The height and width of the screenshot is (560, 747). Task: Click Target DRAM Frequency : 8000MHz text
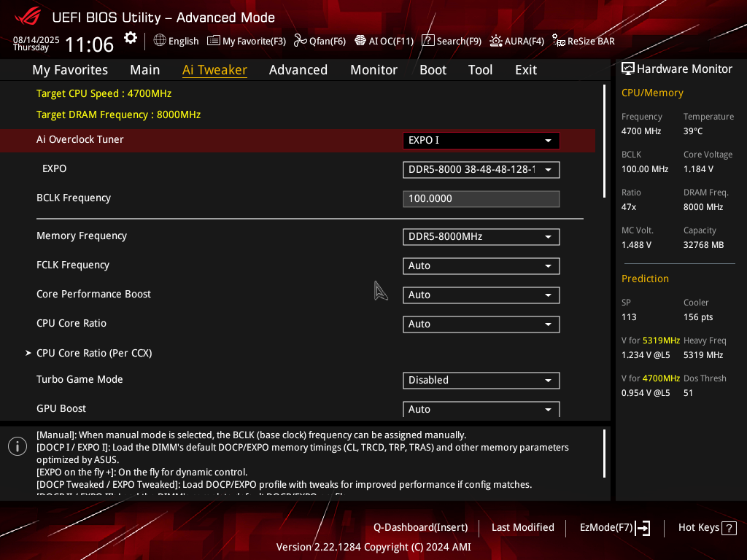pyautogui.click(x=119, y=114)
